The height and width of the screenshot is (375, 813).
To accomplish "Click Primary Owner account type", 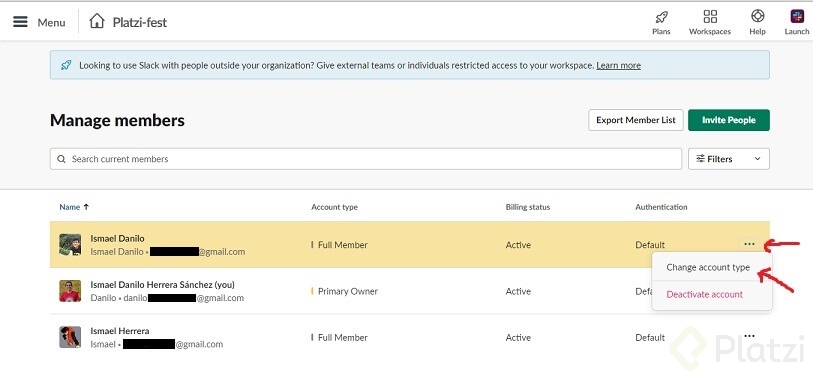I will (x=348, y=291).
